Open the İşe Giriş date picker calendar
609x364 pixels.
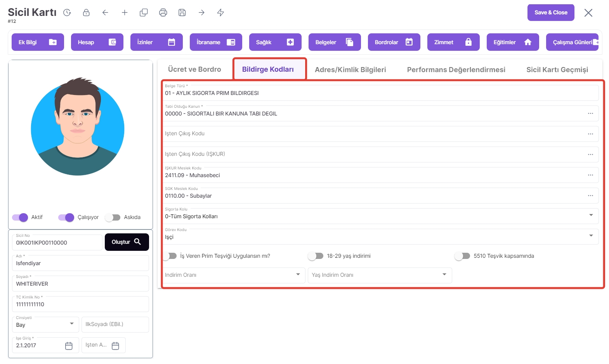[69, 346]
